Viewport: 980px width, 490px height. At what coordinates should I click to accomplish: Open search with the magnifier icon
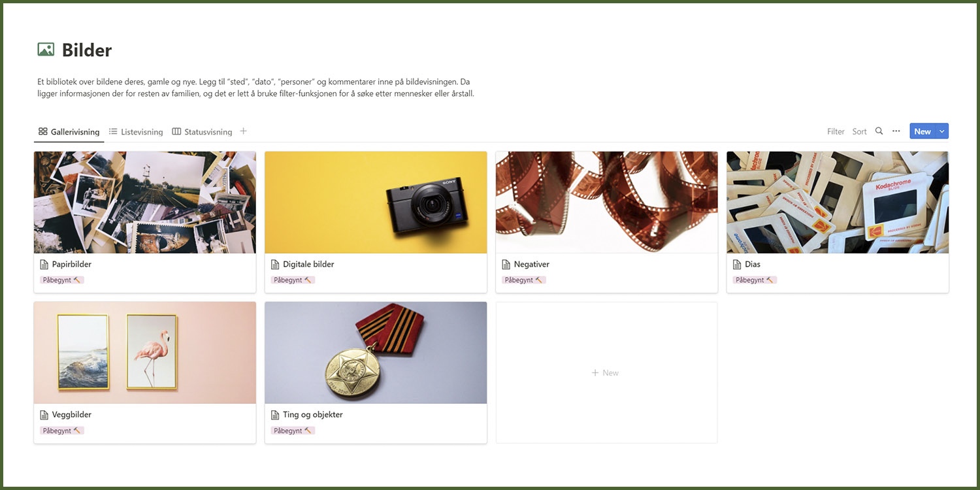point(879,131)
